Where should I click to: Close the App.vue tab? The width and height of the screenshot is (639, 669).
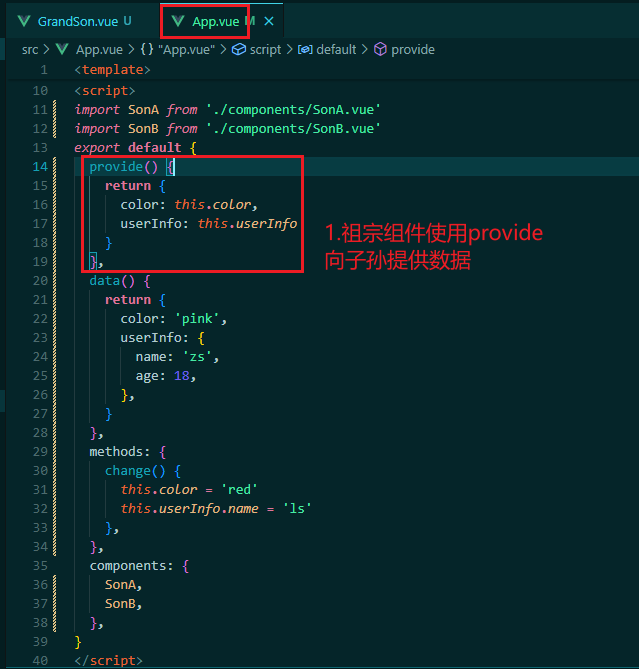(x=269, y=21)
